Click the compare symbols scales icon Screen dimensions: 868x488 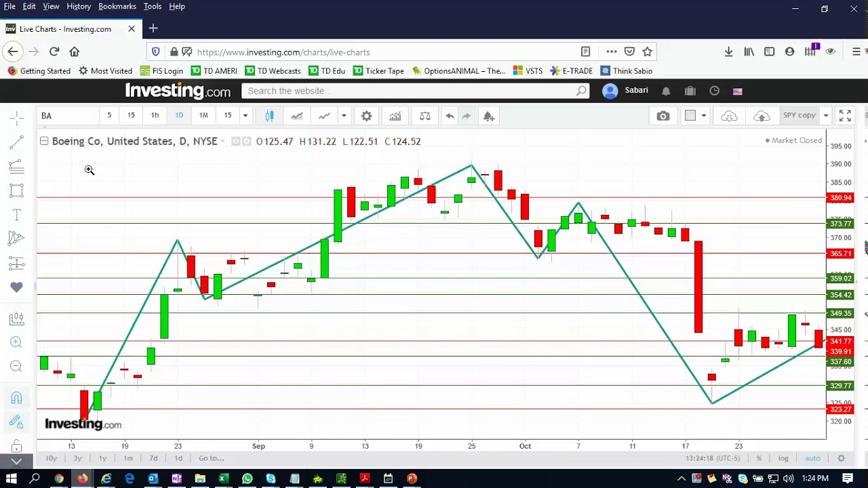[x=425, y=116]
